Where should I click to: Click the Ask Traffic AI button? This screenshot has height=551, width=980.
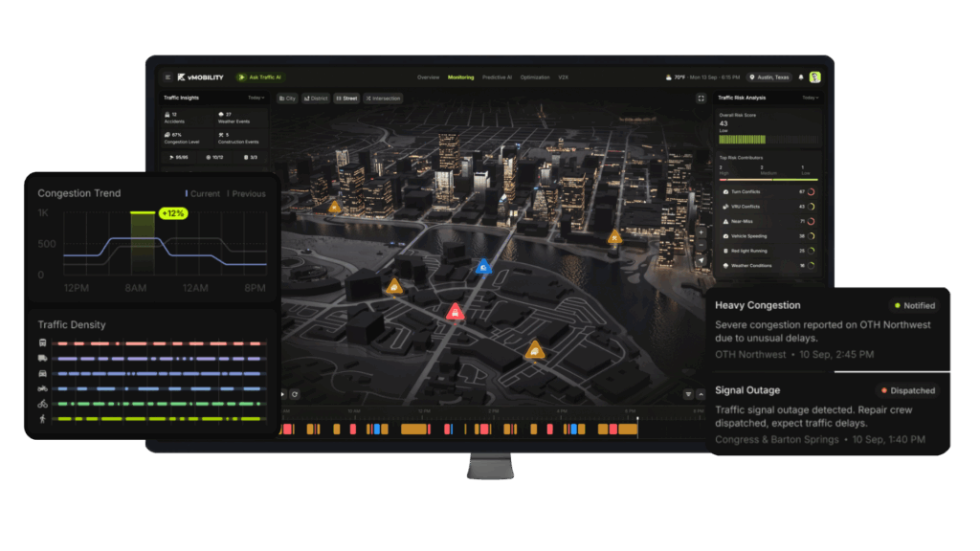260,77
